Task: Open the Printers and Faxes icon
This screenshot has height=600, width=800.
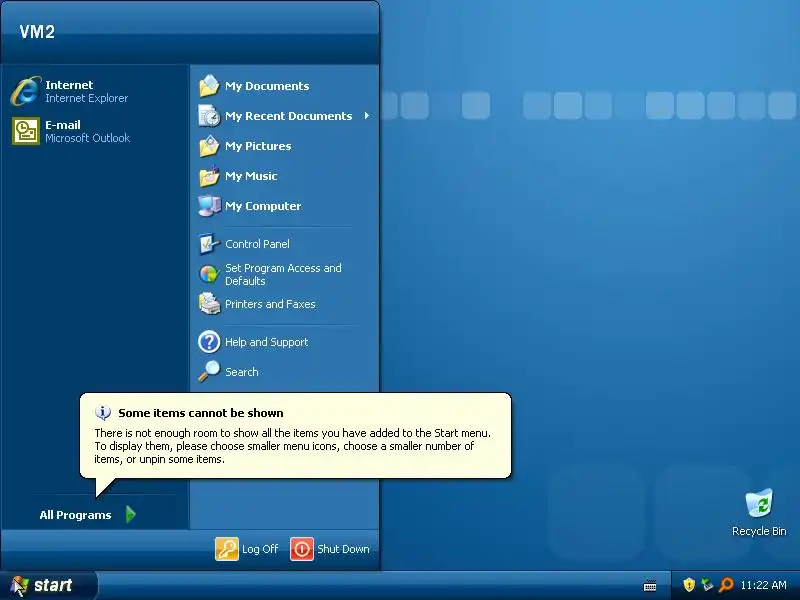Action: [209, 304]
